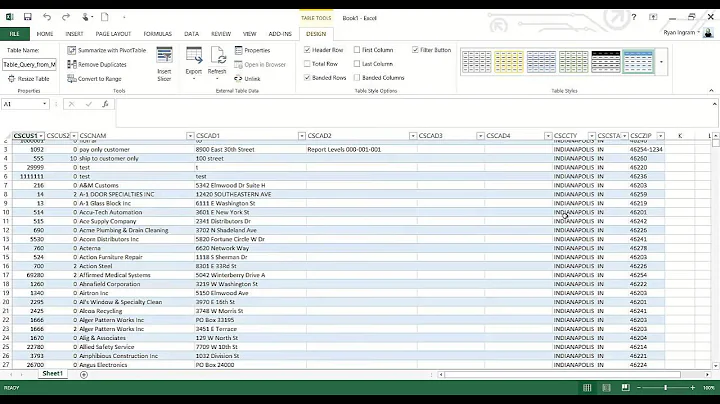Collapse the ribbon with caret icon
Screen dimensions: 720x404
[711, 90]
